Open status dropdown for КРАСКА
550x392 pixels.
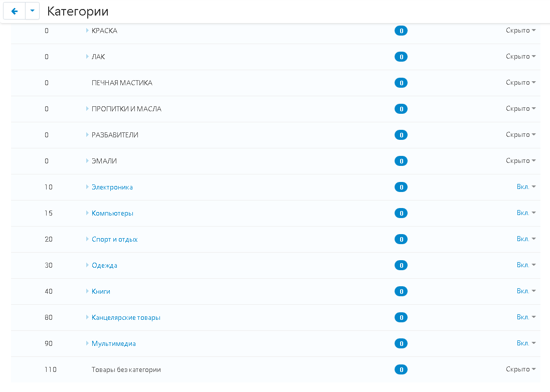(520, 31)
